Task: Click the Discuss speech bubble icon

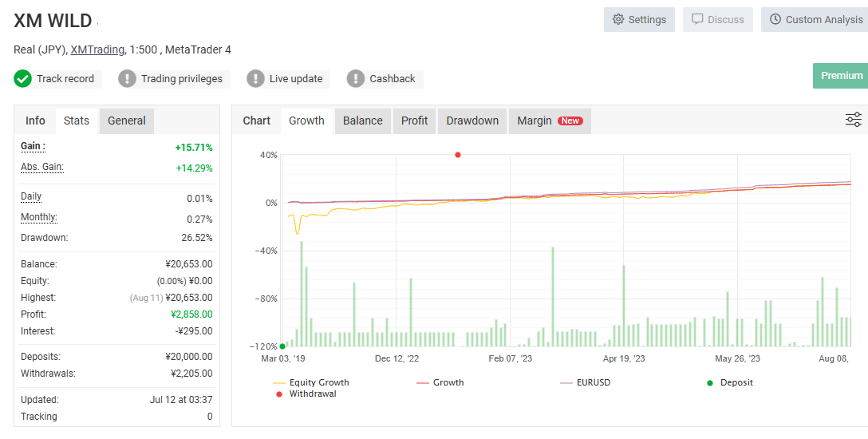Action: [x=697, y=19]
